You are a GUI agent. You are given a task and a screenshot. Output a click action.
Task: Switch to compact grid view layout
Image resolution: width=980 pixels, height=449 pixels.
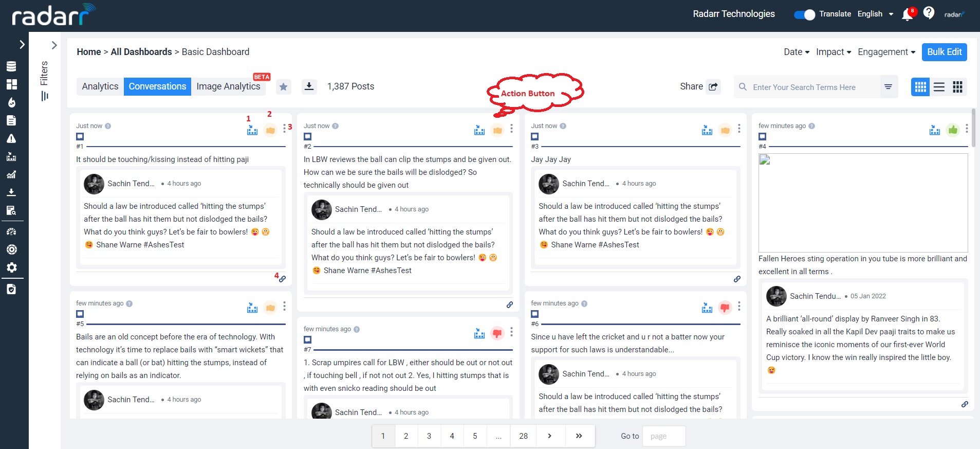(957, 87)
